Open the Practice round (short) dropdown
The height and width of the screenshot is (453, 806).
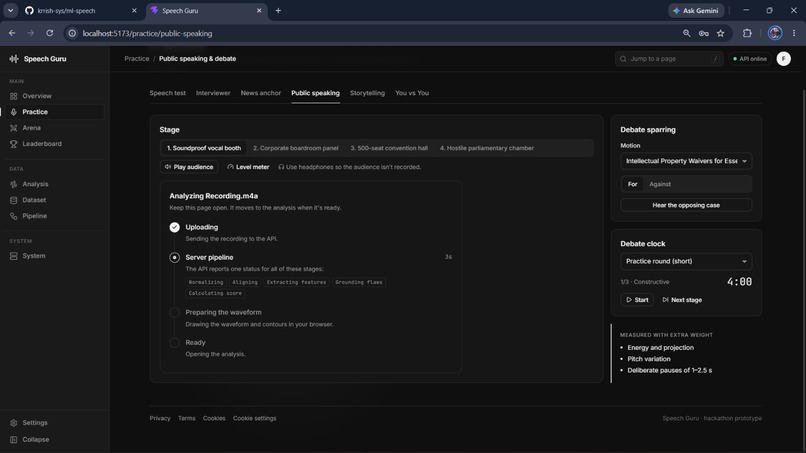pos(686,261)
